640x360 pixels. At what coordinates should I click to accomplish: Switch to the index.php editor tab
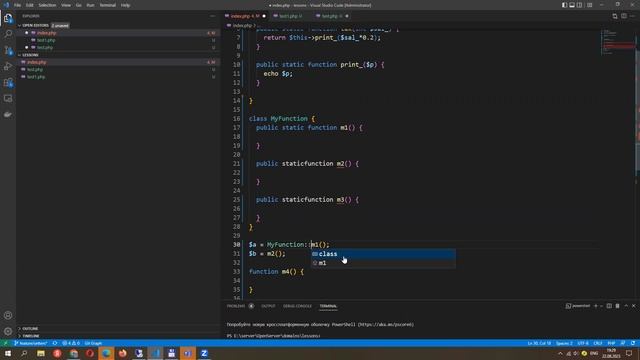coord(245,16)
